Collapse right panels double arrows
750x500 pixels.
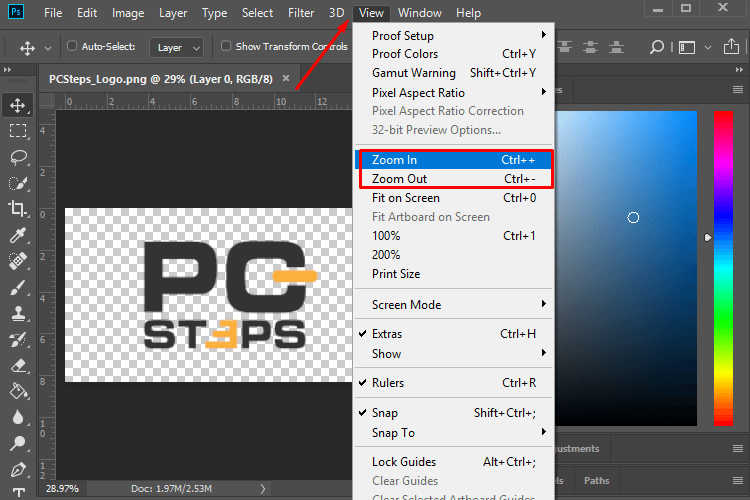point(739,70)
